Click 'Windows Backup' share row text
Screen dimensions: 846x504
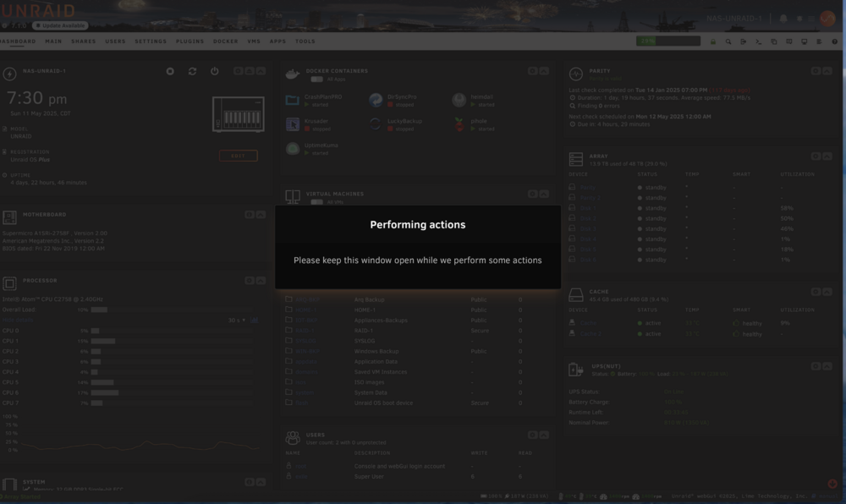click(x=376, y=352)
